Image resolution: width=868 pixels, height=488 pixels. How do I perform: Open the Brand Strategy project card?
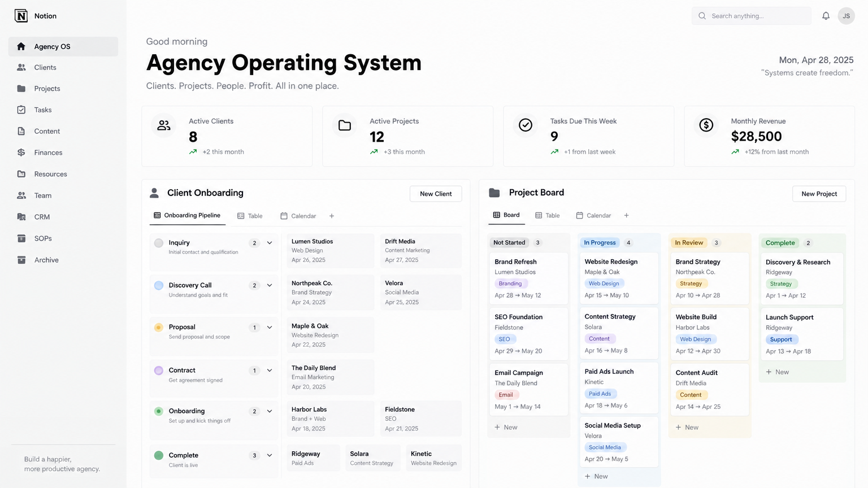pos(709,278)
